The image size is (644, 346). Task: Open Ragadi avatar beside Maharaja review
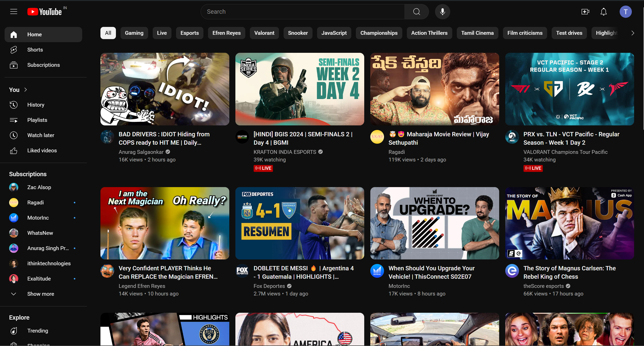tap(377, 137)
